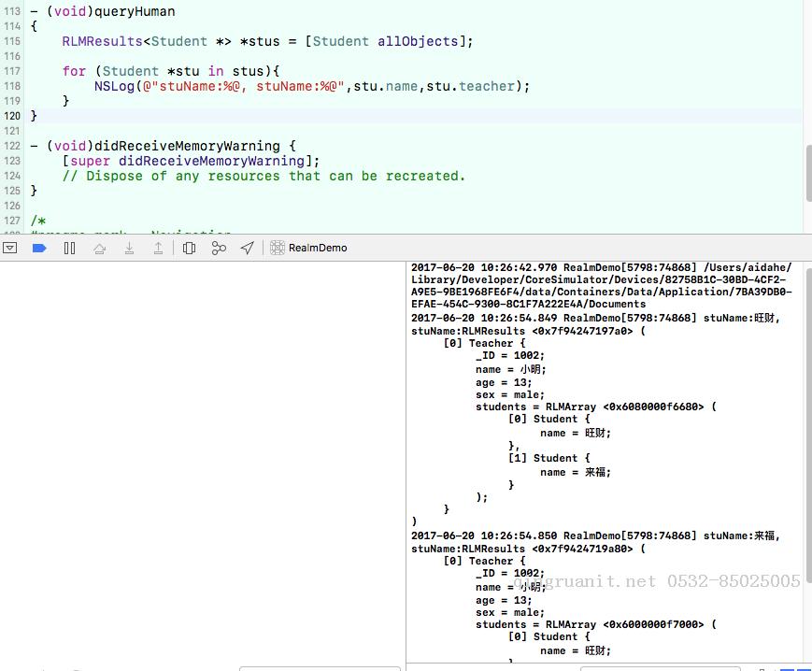Click the Step Into icon
The width and height of the screenshot is (812, 671).
129,248
